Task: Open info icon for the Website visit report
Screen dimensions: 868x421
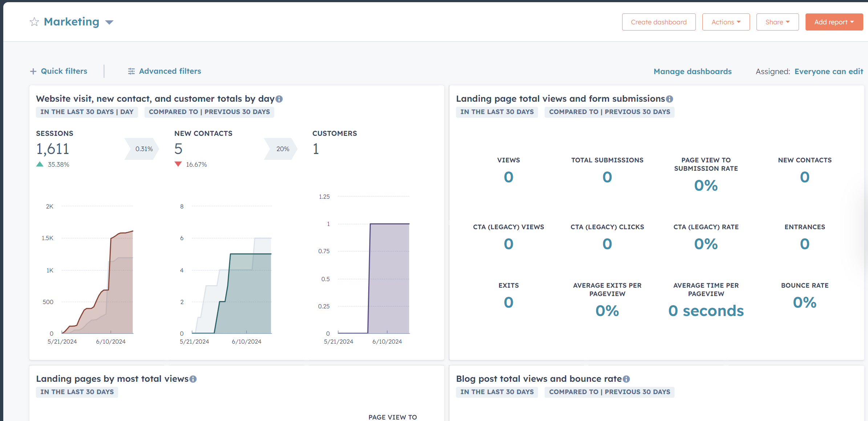Action: [279, 99]
